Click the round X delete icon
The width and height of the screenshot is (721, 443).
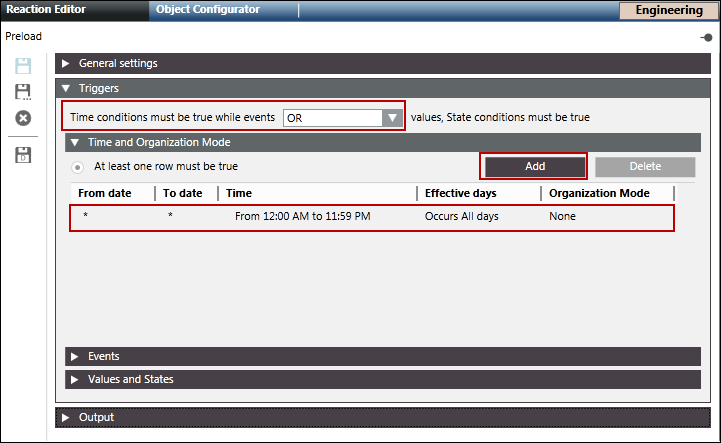[x=23, y=118]
